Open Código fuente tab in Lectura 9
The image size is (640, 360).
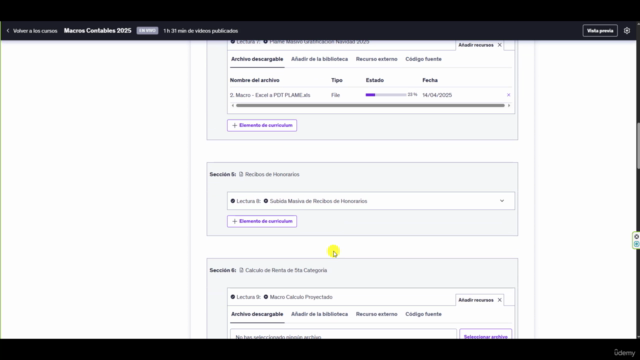pos(423,314)
